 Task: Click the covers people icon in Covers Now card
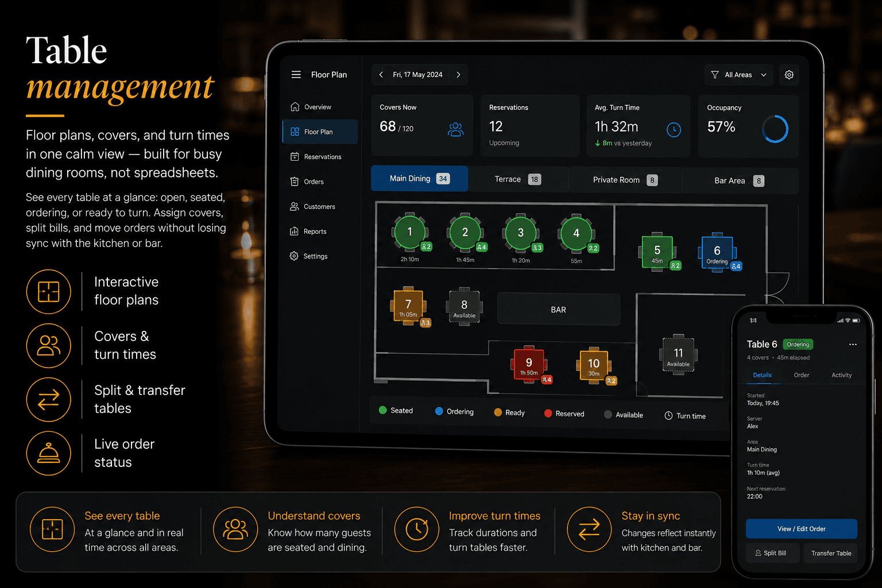[x=455, y=129]
